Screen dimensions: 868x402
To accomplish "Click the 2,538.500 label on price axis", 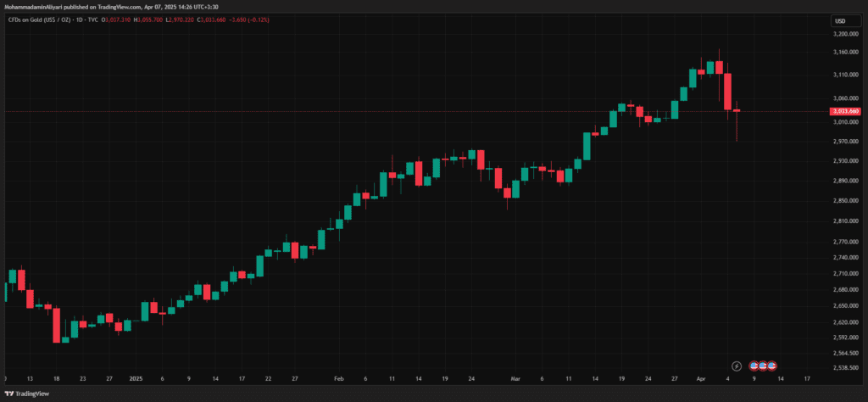I will pyautogui.click(x=844, y=368).
